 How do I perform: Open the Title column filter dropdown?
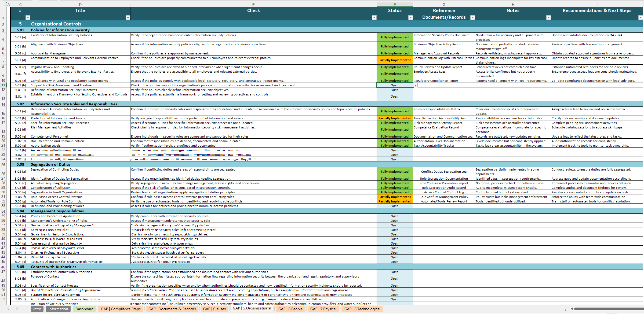tap(128, 18)
